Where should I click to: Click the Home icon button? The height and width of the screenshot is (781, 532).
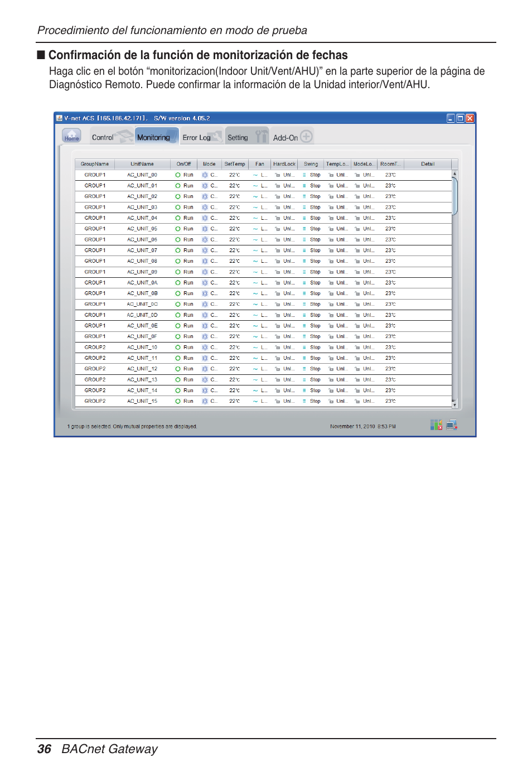(71, 136)
